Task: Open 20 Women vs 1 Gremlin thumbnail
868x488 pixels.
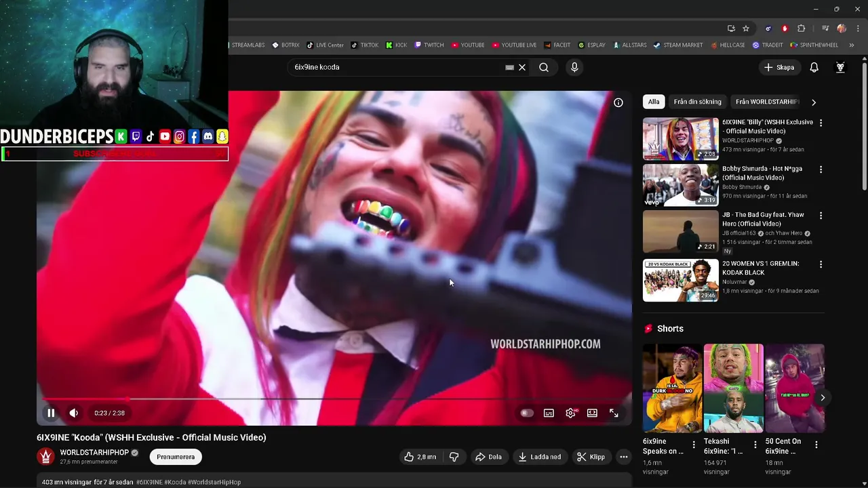Action: tap(680, 280)
